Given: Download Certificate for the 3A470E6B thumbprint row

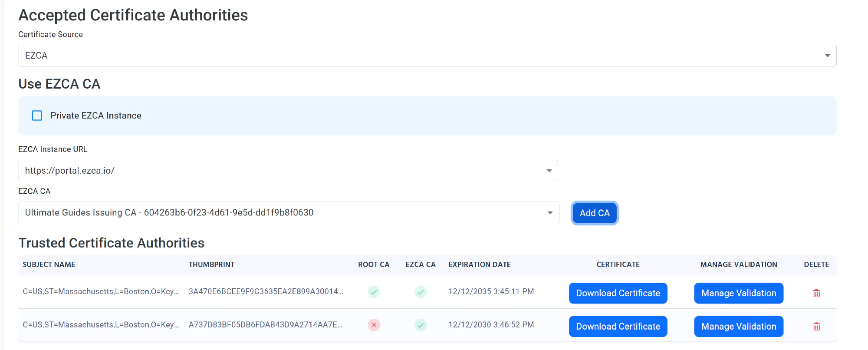Looking at the screenshot, I should coord(618,293).
